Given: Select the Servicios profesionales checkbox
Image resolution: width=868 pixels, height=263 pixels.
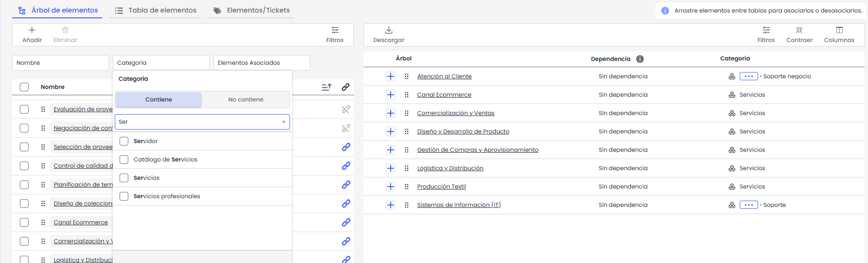Looking at the screenshot, I should click(124, 196).
